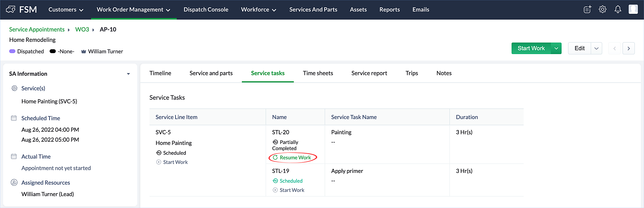Click the FSM logo icon

pyautogui.click(x=11, y=9)
